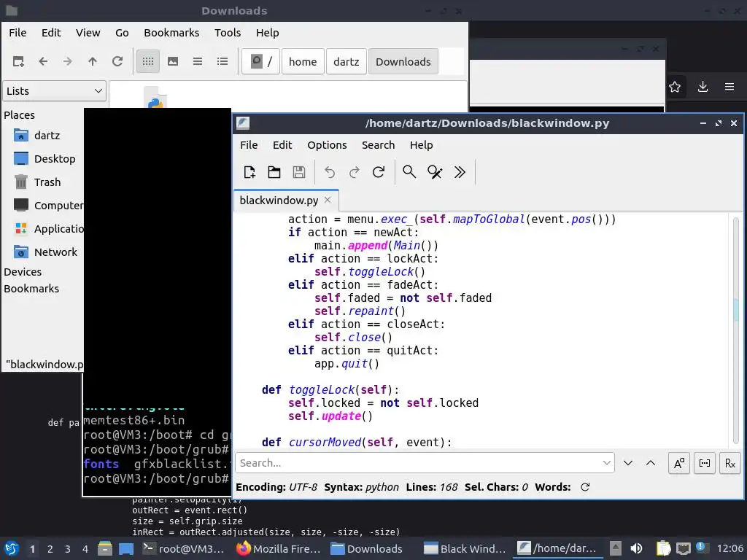Image resolution: width=747 pixels, height=560 pixels.
Task: Switch to workspace 3
Action: [x=68, y=549]
